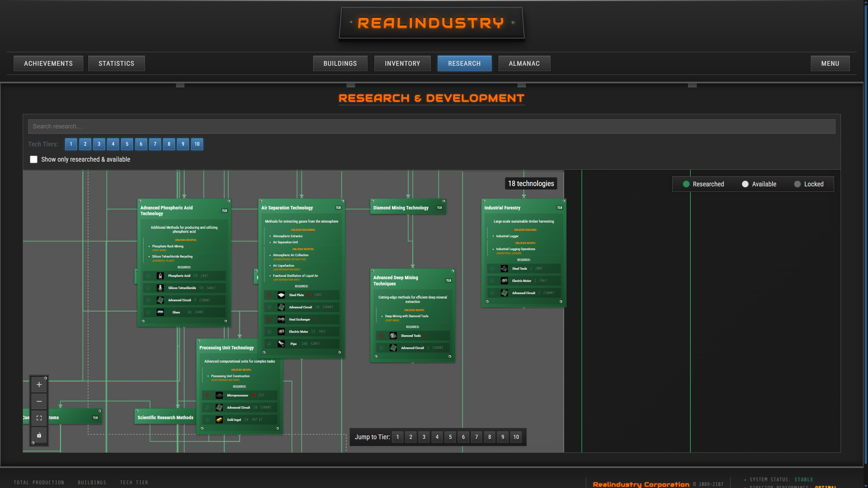Image resolution: width=868 pixels, height=488 pixels.
Task: Click the Electric Motor icon in Air Separation Technology
Action: tap(281, 331)
